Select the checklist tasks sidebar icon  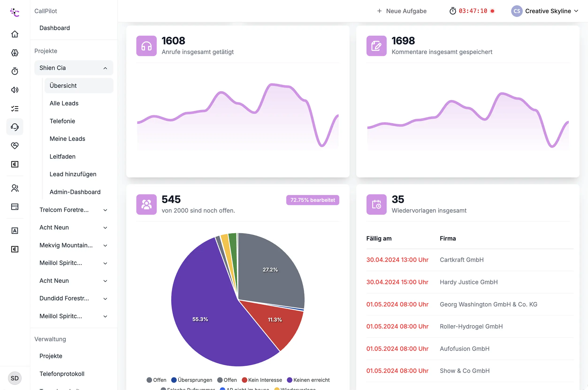(x=15, y=108)
